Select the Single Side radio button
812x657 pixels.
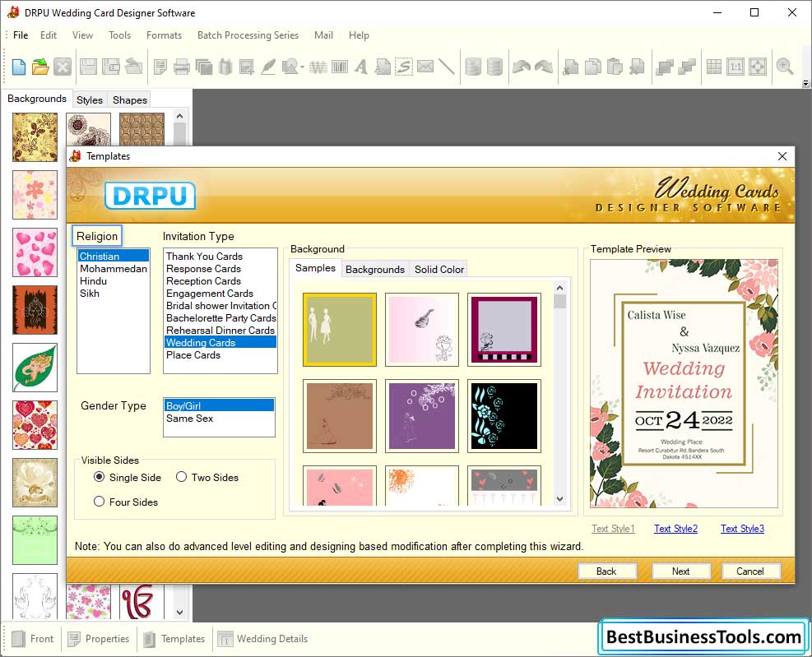(99, 477)
